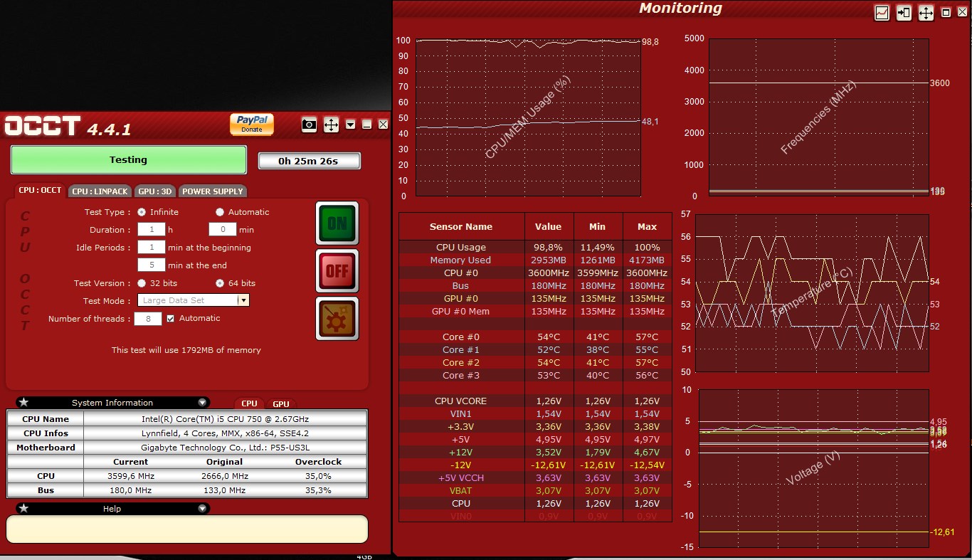Viewport: 972px width, 560px height.
Task: Click the star icon beside Help
Action: point(23,509)
